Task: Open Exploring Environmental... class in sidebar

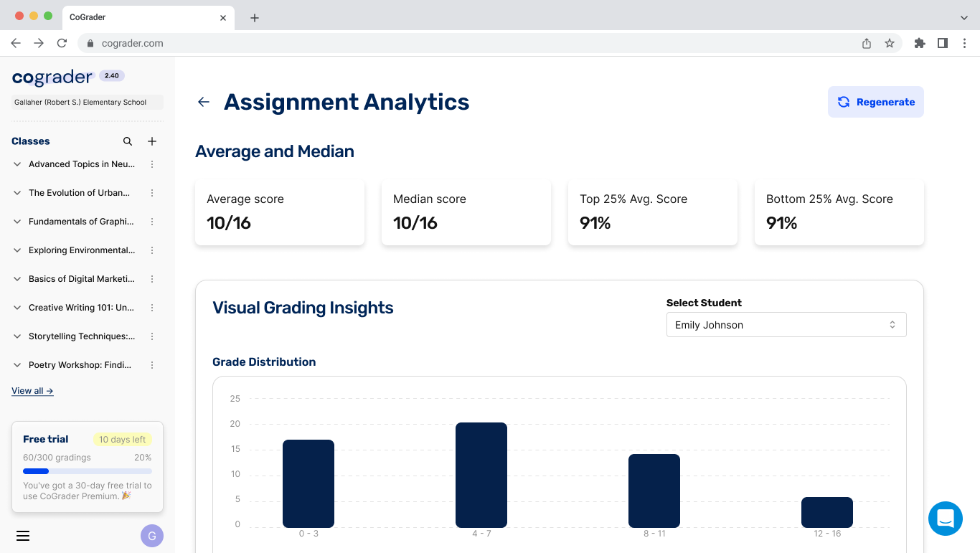Action: (x=81, y=250)
